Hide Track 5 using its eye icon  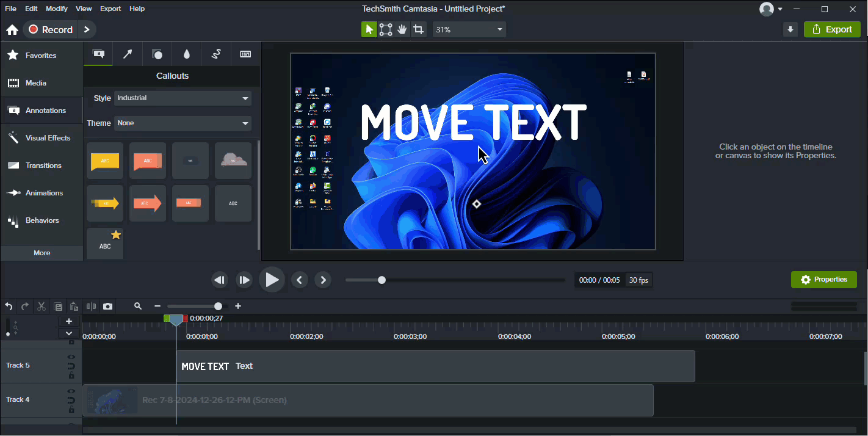point(71,357)
